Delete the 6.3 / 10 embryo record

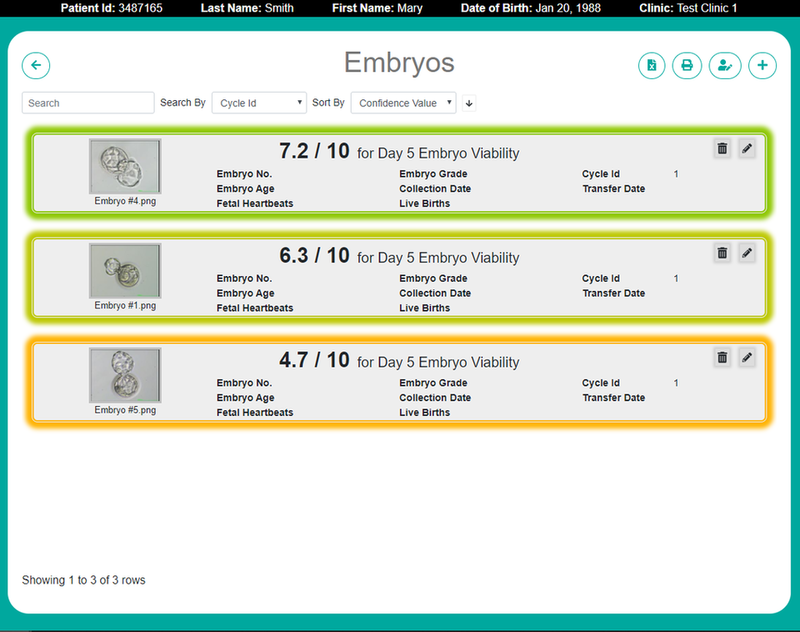tap(722, 253)
